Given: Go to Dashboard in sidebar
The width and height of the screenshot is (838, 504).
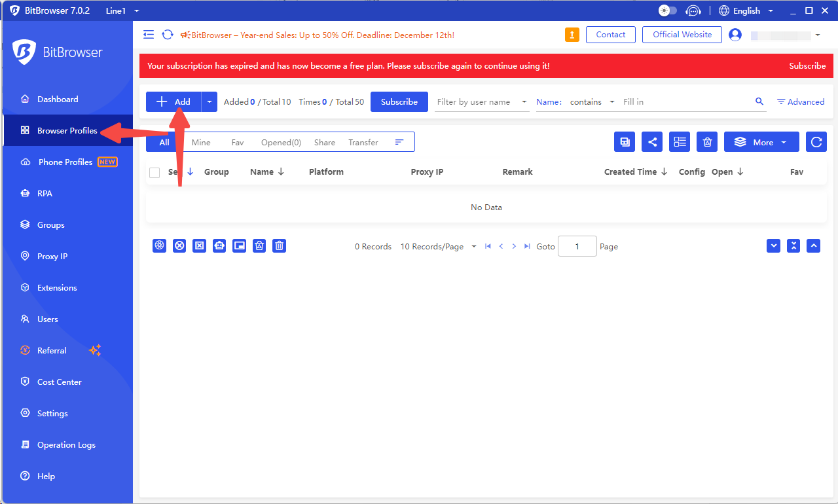Looking at the screenshot, I should coord(67,99).
